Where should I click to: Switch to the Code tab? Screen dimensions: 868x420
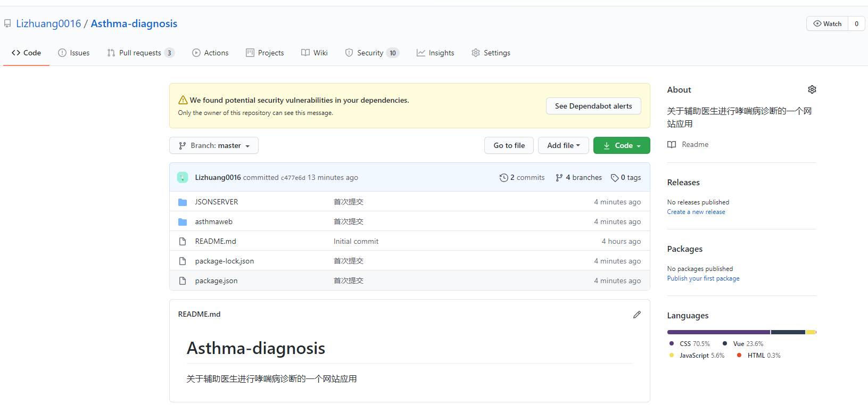point(26,53)
